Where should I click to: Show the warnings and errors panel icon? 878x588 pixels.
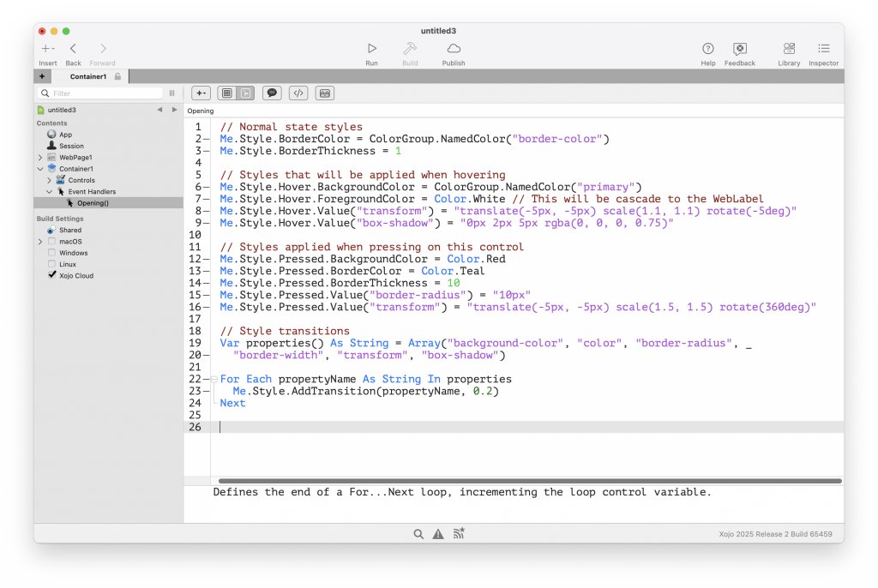(438, 534)
